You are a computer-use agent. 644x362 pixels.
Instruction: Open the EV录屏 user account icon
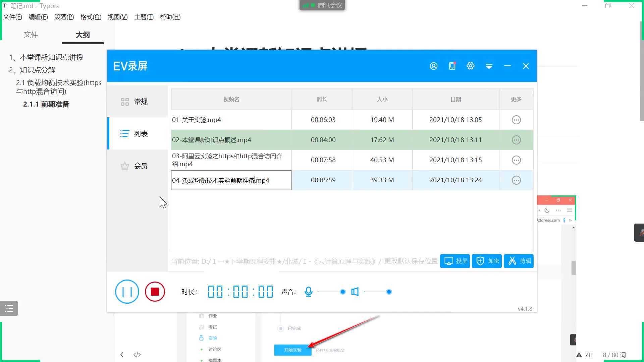pos(434,66)
